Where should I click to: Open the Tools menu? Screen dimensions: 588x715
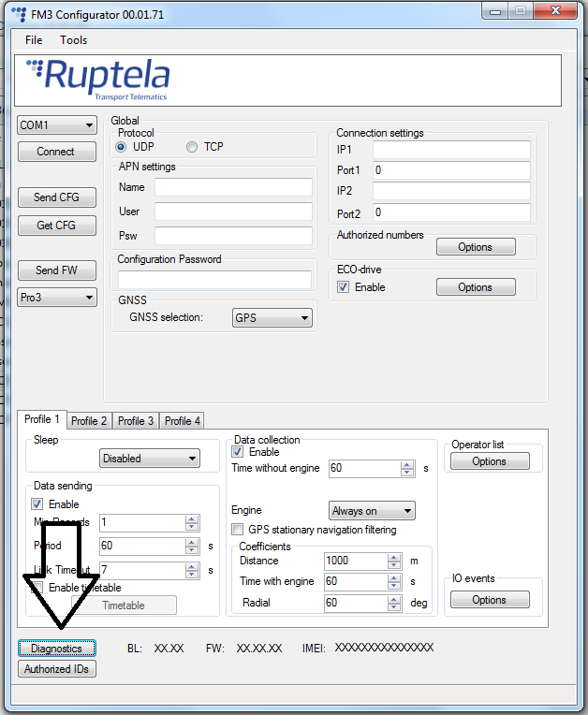coord(73,40)
